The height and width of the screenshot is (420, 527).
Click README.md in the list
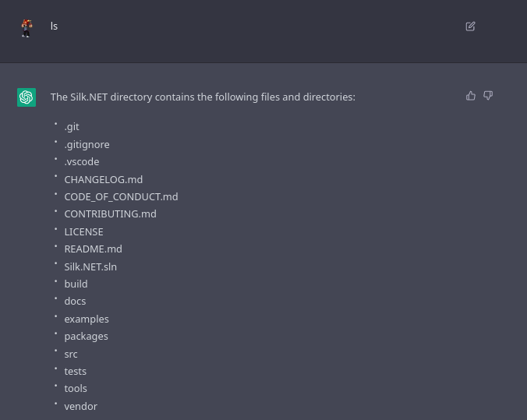click(93, 249)
